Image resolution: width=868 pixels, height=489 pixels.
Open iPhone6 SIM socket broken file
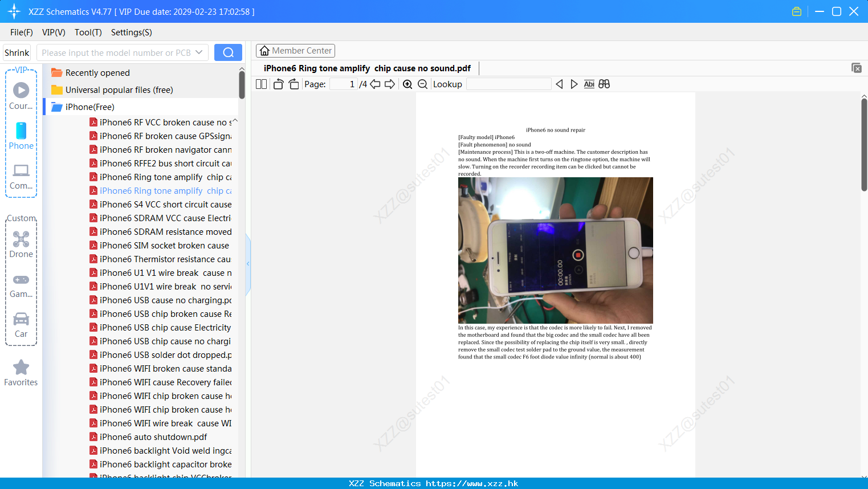(x=159, y=246)
